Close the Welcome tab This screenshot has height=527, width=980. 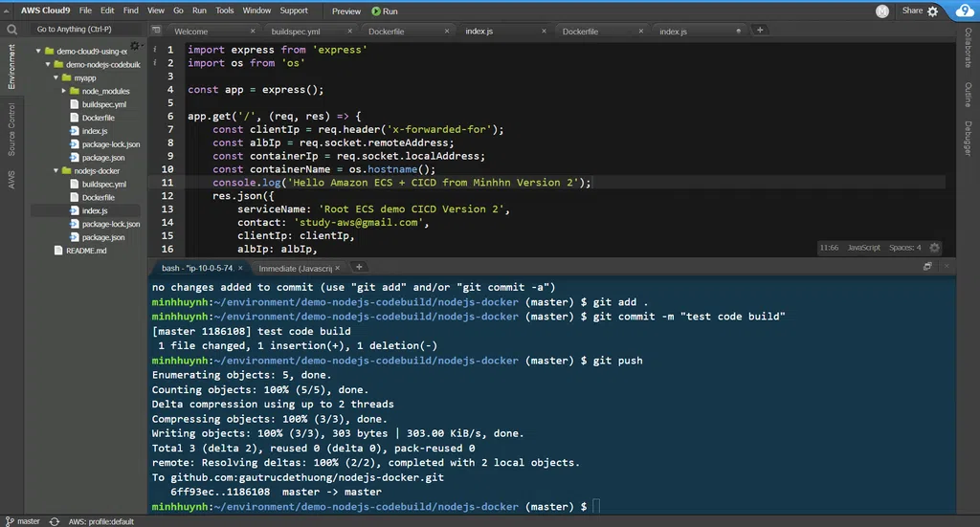(253, 32)
